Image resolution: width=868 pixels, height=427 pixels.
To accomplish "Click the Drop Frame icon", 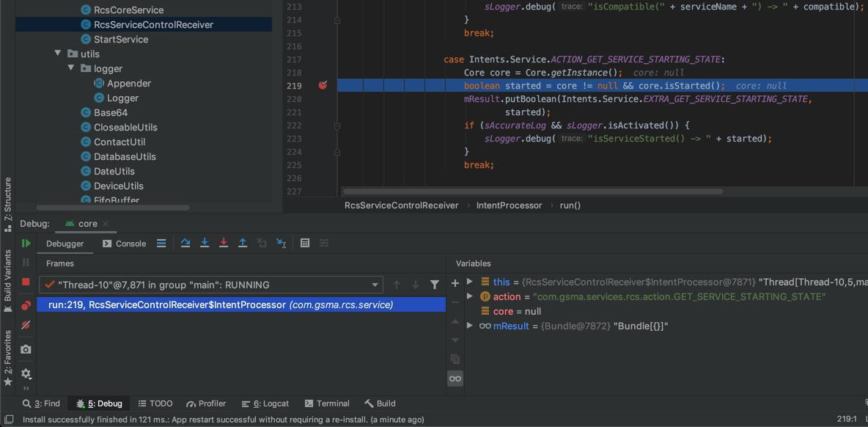I will pos(262,243).
